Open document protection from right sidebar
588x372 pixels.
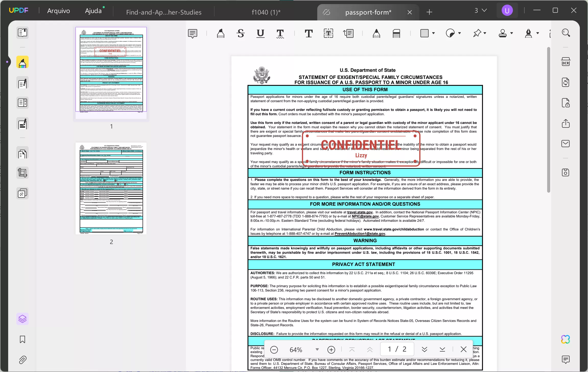pos(566,103)
